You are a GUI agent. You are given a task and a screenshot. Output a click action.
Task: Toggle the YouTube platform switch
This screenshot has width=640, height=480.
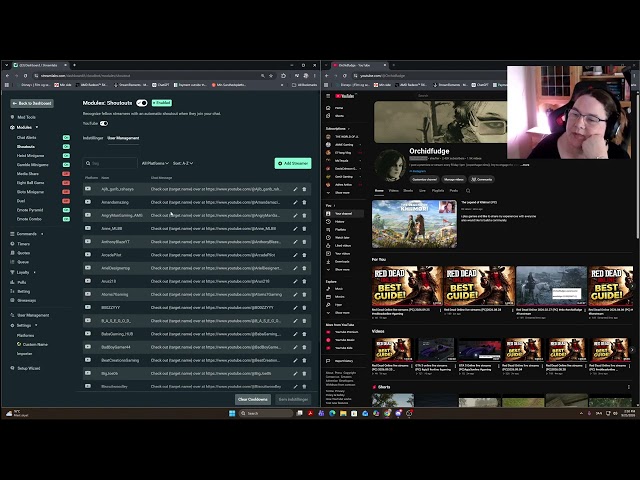tap(104, 123)
